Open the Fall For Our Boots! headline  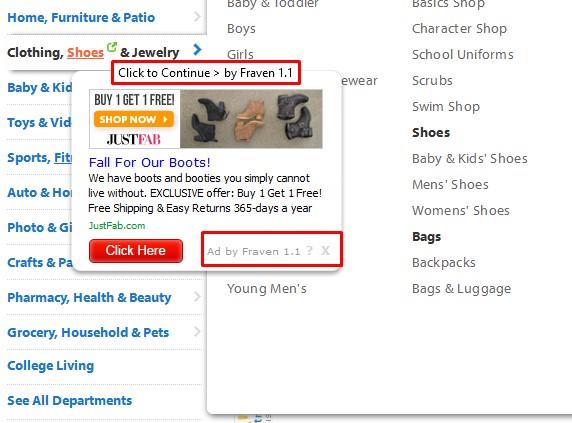(x=150, y=162)
